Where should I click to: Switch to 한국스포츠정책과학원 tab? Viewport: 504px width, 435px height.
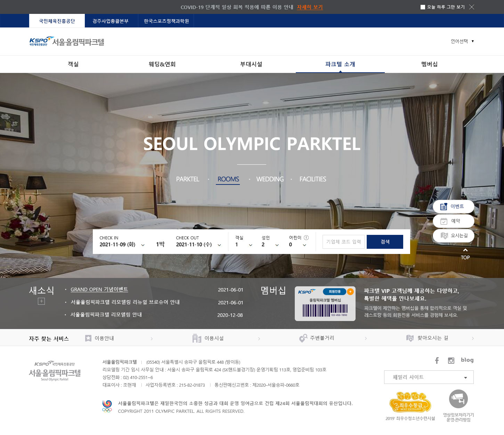(166, 21)
